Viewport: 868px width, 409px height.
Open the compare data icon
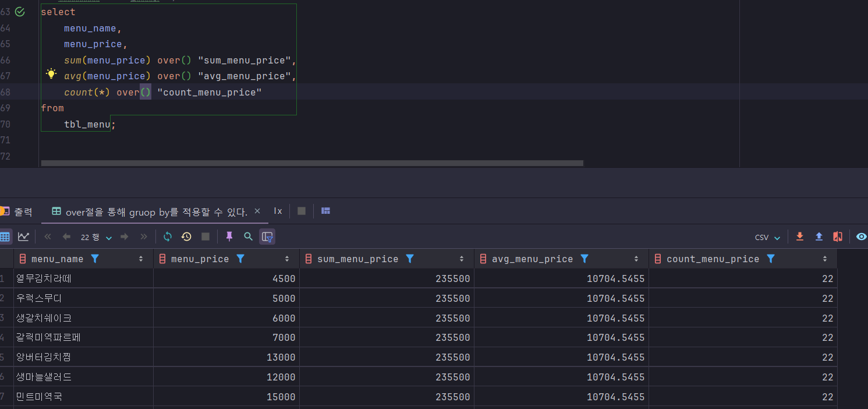click(x=838, y=237)
